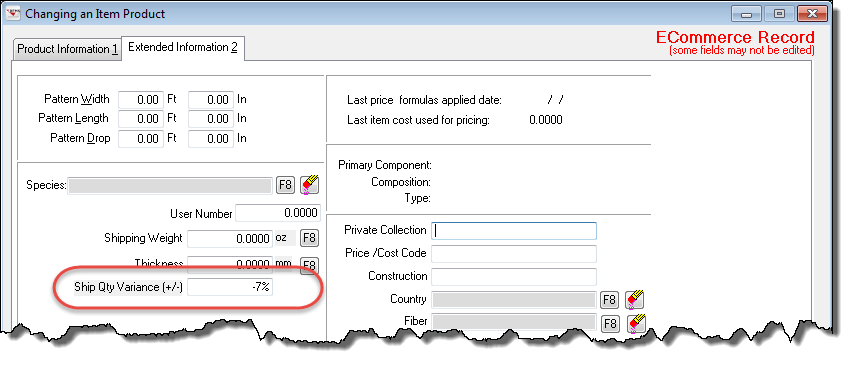Open Country lookup with F8 button
This screenshot has width=848, height=365.
(610, 299)
